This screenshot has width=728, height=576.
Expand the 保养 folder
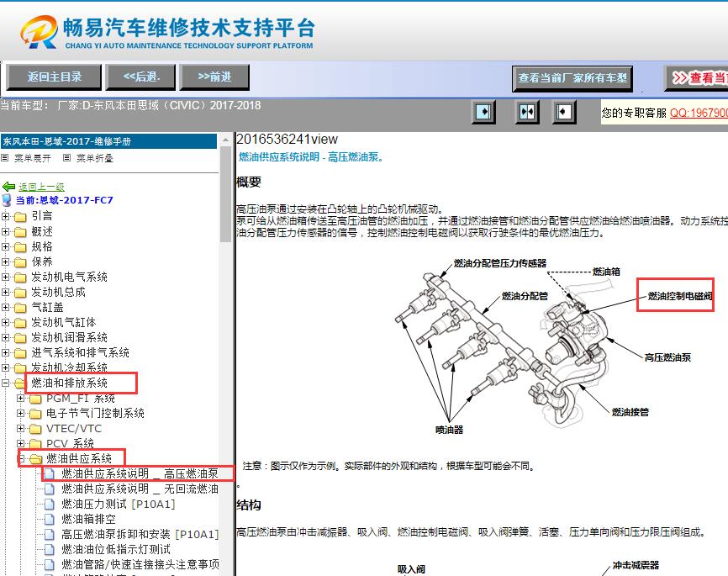(x=6, y=262)
